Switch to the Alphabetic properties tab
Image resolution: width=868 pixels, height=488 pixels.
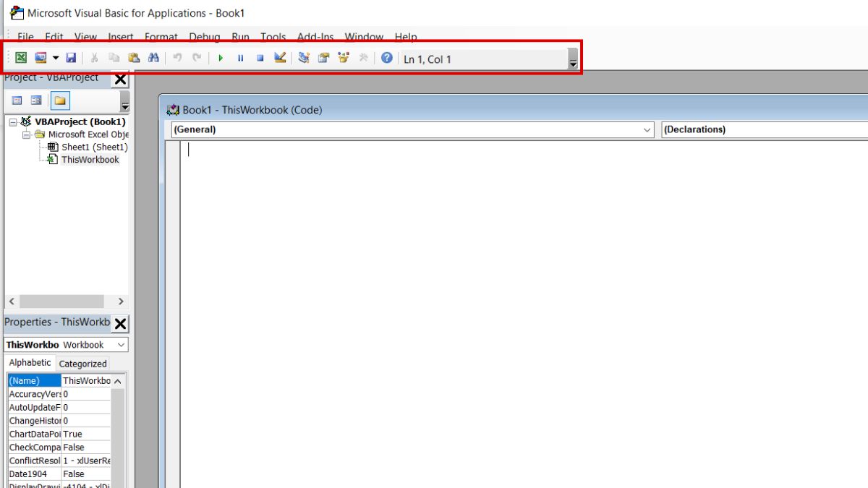coord(30,363)
